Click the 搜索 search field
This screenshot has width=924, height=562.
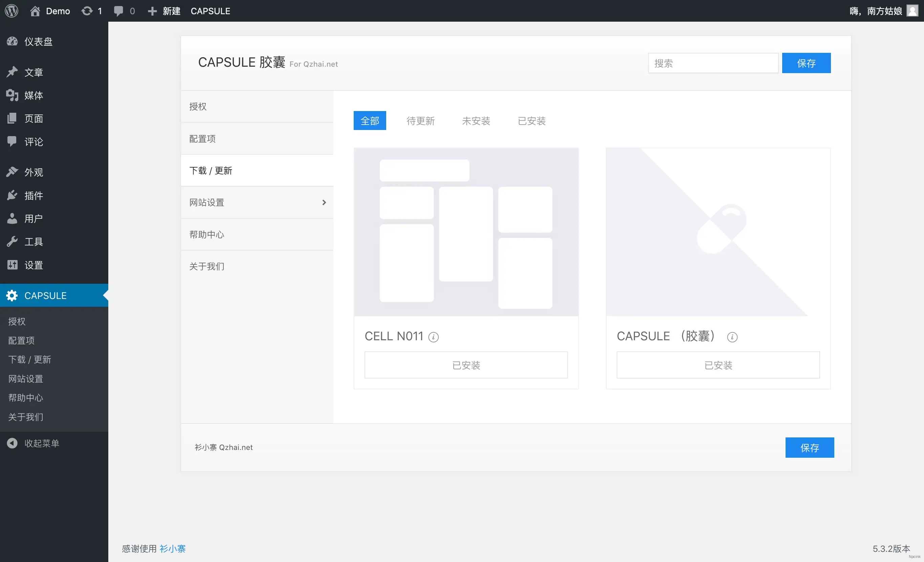click(x=712, y=63)
